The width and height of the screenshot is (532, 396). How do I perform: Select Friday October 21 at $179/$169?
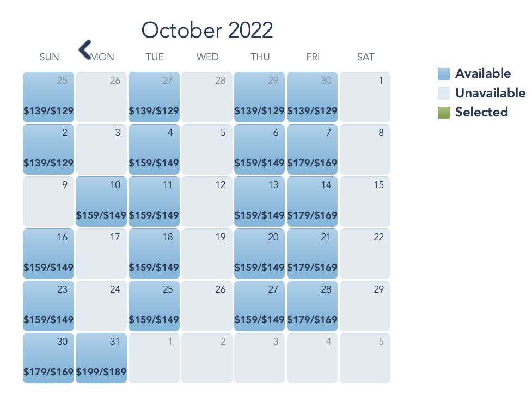pyautogui.click(x=313, y=253)
